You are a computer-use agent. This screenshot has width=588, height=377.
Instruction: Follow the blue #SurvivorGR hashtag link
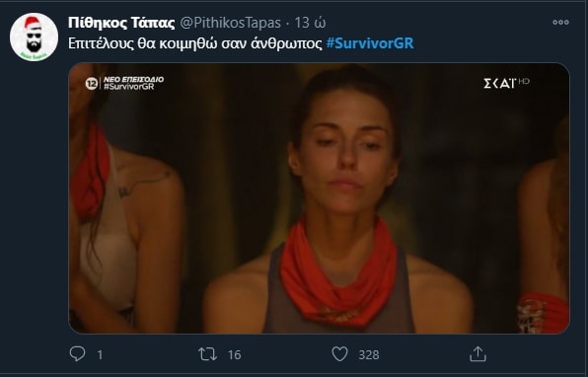[x=370, y=43]
